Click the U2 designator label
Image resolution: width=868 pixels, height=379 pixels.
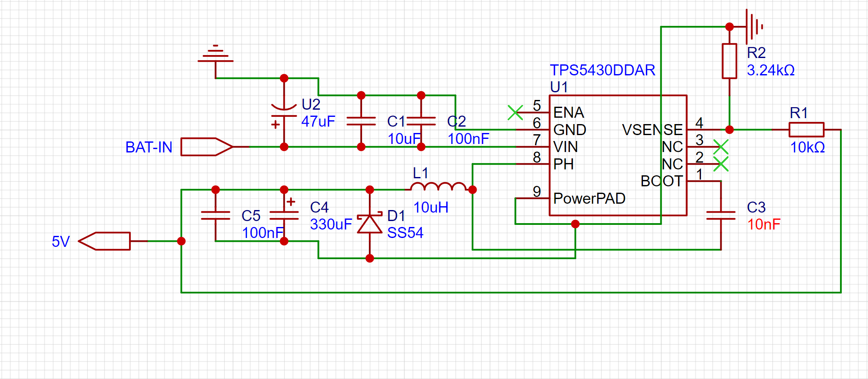[x=310, y=104]
